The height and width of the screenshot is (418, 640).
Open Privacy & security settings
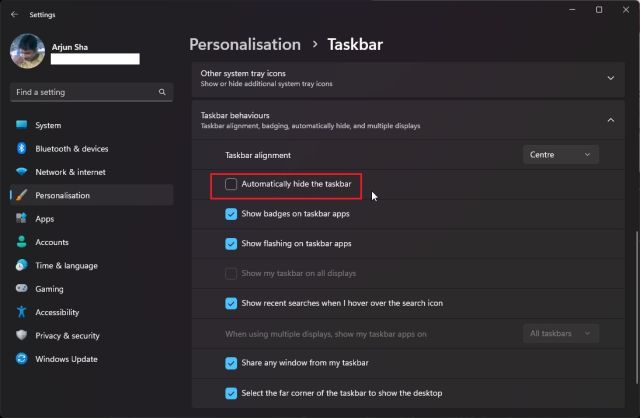tap(67, 335)
